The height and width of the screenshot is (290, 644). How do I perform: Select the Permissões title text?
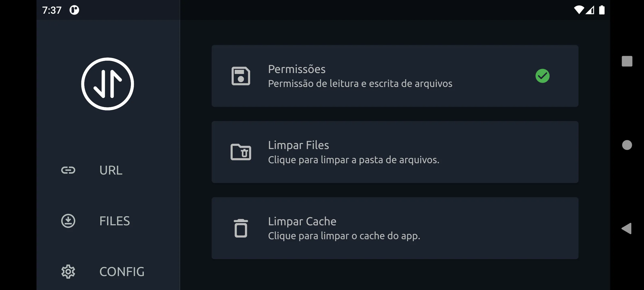tap(297, 69)
